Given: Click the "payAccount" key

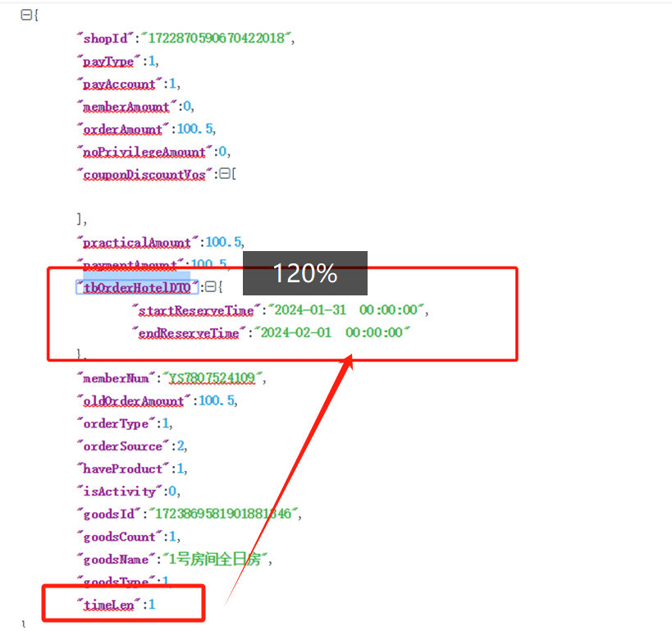Looking at the screenshot, I should (120, 84).
